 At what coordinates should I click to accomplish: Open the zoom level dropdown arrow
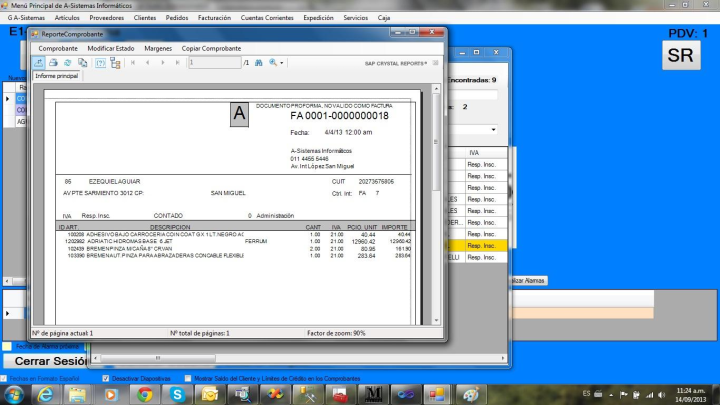click(x=281, y=63)
